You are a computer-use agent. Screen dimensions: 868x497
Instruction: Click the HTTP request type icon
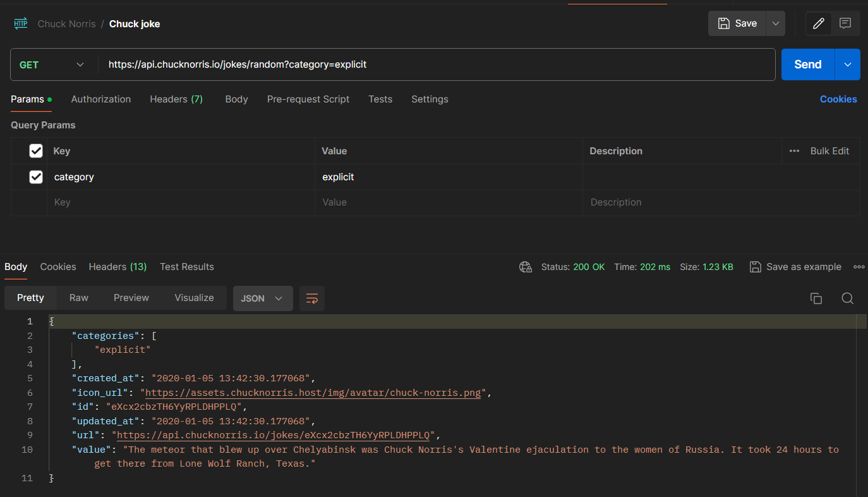pyautogui.click(x=21, y=24)
